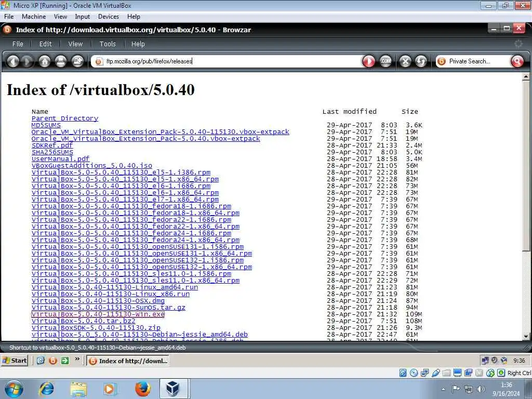Open VirtualBox Input menu
Viewport: 532px width, 399px height.
click(x=83, y=17)
